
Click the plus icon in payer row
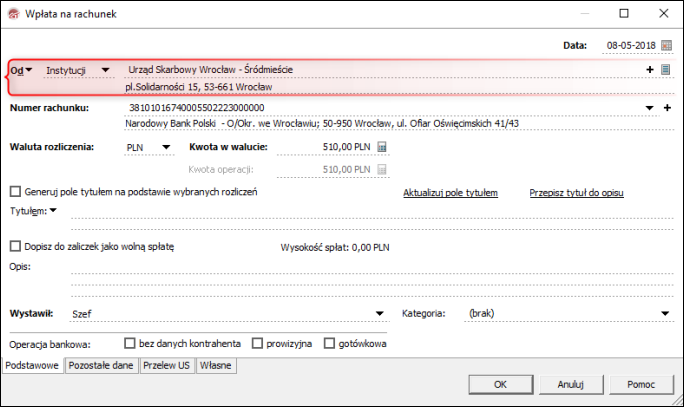pyautogui.click(x=650, y=70)
